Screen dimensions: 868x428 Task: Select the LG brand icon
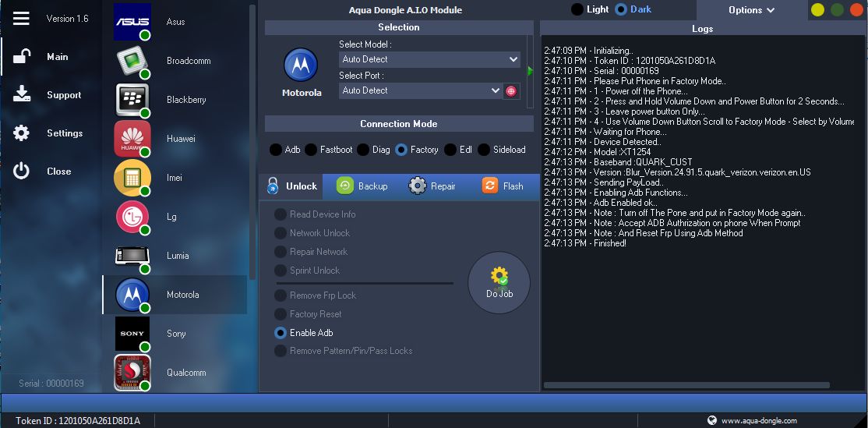(132, 217)
